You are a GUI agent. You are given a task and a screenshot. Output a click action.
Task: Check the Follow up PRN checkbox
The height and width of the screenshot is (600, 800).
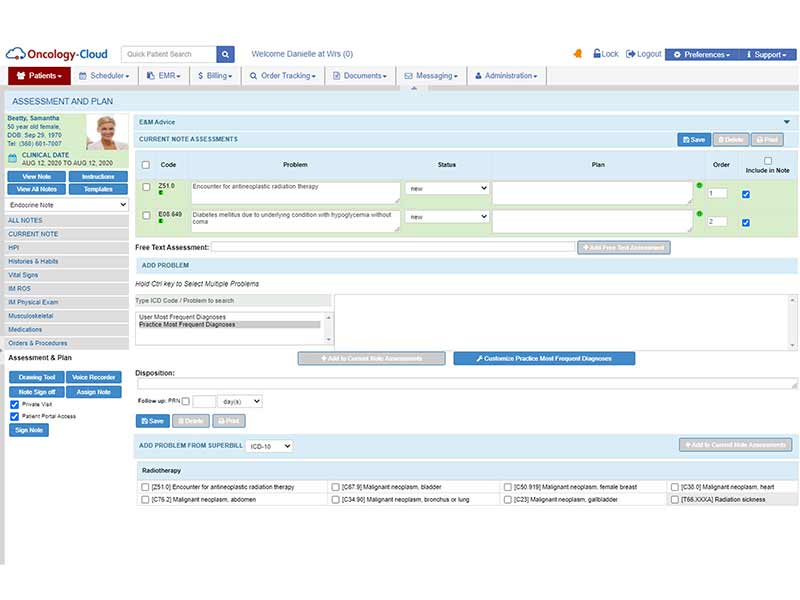186,401
